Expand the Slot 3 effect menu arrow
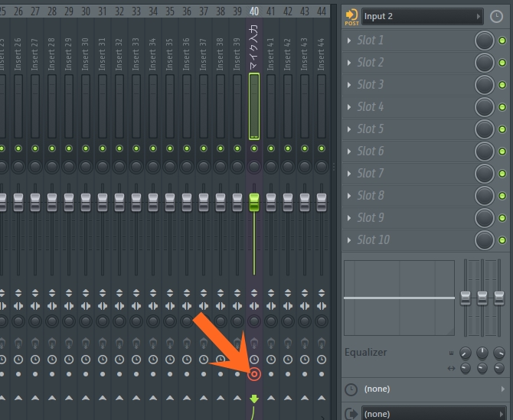 (350, 85)
